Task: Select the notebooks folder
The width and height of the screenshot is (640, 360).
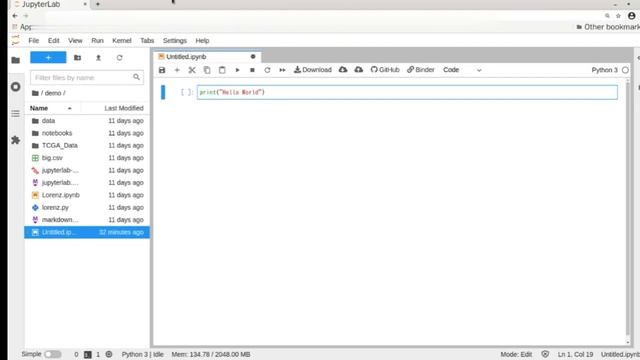Action: 87,133
